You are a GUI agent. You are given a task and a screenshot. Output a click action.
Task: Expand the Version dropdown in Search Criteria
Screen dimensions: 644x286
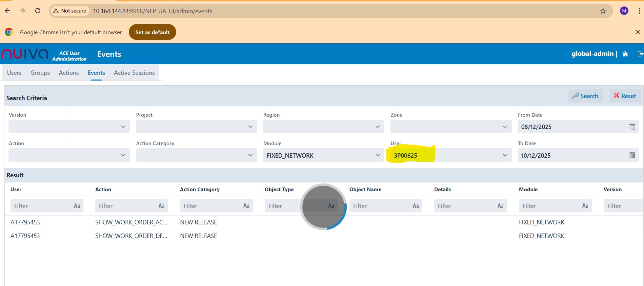point(123,127)
